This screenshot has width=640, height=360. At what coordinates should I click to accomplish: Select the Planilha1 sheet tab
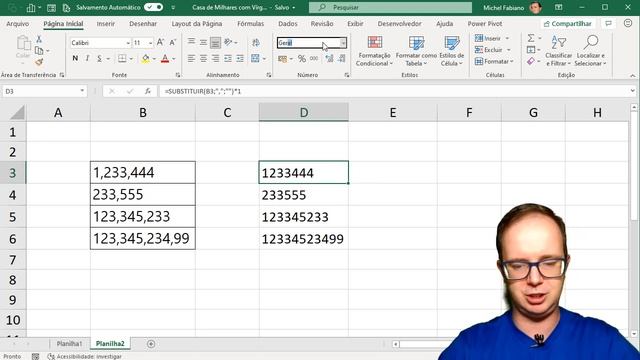point(69,344)
